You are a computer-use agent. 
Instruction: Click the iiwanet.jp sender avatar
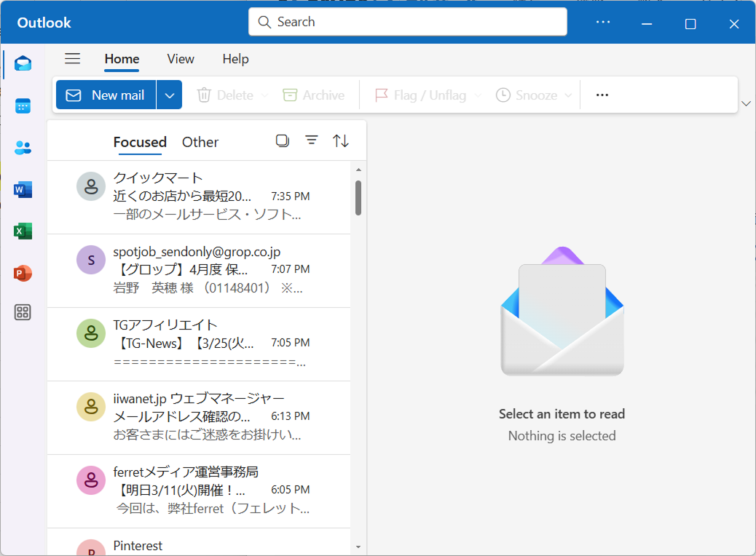pyautogui.click(x=91, y=407)
